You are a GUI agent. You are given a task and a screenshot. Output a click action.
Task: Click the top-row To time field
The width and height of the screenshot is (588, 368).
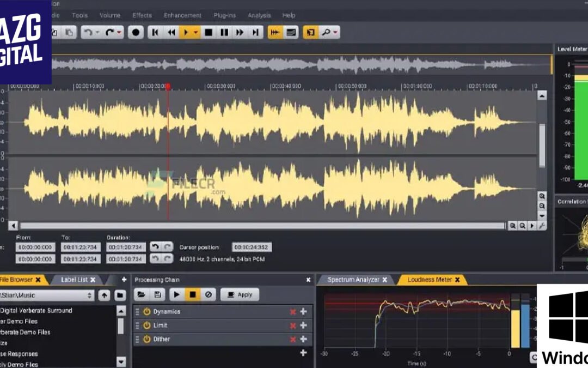[81, 247]
